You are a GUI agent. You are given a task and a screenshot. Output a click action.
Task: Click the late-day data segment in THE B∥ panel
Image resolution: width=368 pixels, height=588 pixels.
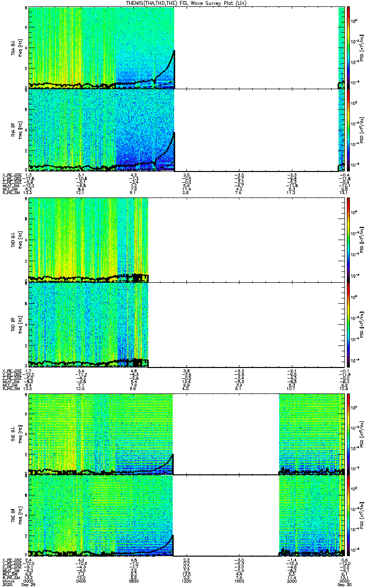[312, 515]
